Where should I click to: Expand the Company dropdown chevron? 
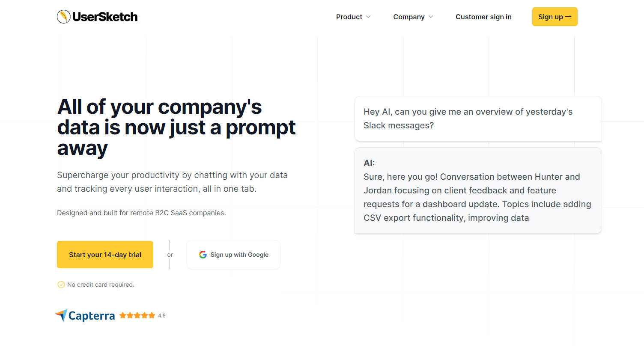click(x=431, y=17)
